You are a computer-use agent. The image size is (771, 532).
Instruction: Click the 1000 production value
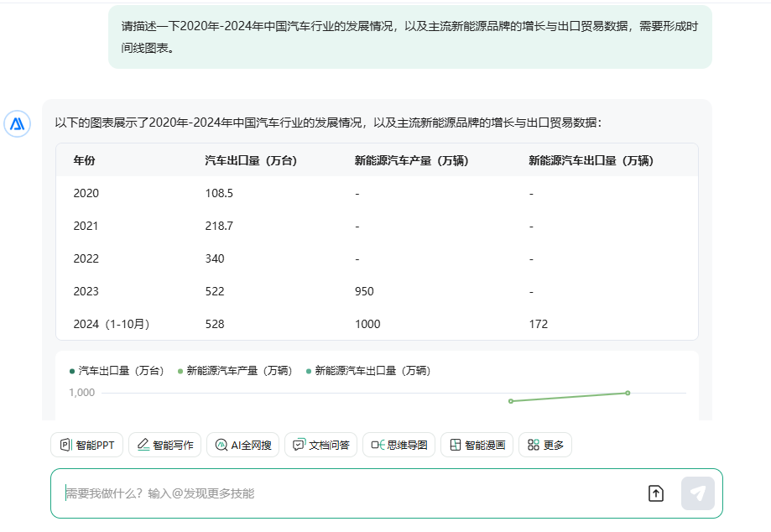coord(367,324)
